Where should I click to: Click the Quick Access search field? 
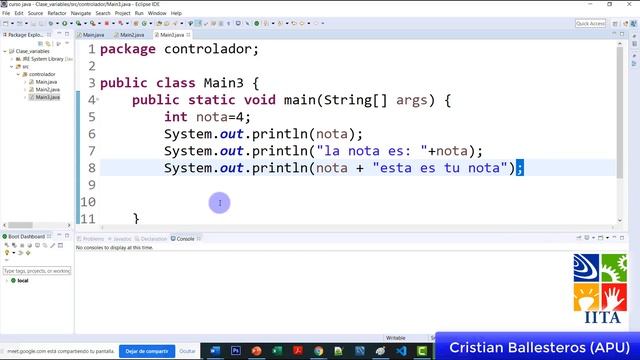point(591,24)
